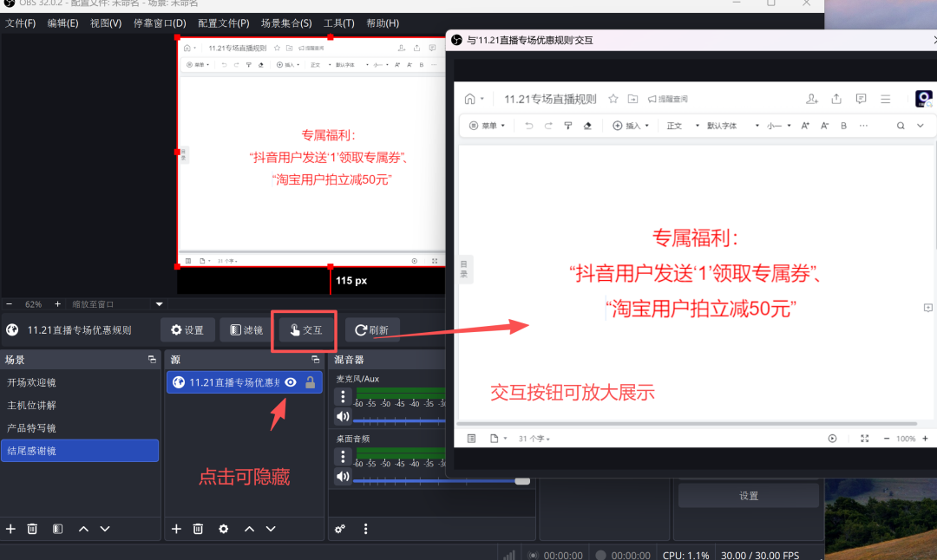937x560 pixels.
Task: Click the 刷新 refresh button
Action: pos(371,330)
